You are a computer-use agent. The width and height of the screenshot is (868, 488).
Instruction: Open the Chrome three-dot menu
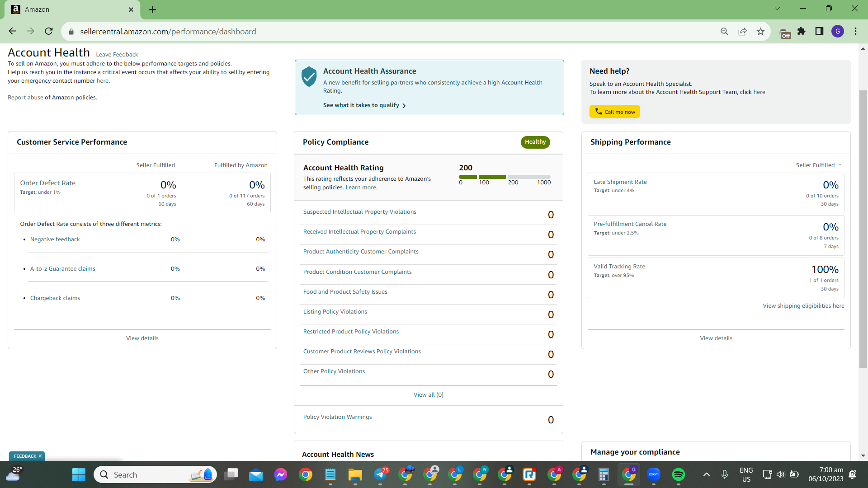tap(855, 31)
